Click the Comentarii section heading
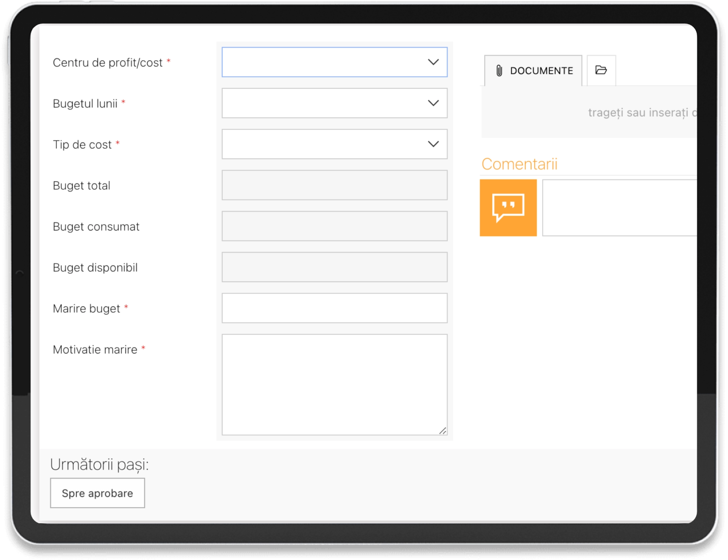Viewport: 728px width, 560px height. [x=519, y=164]
